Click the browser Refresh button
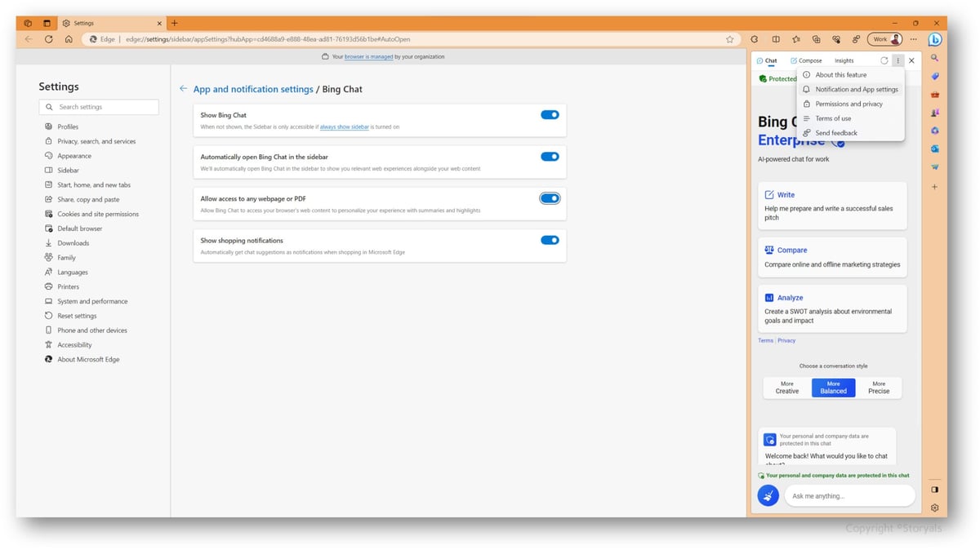Screen dimensions: 980x550 49,38
